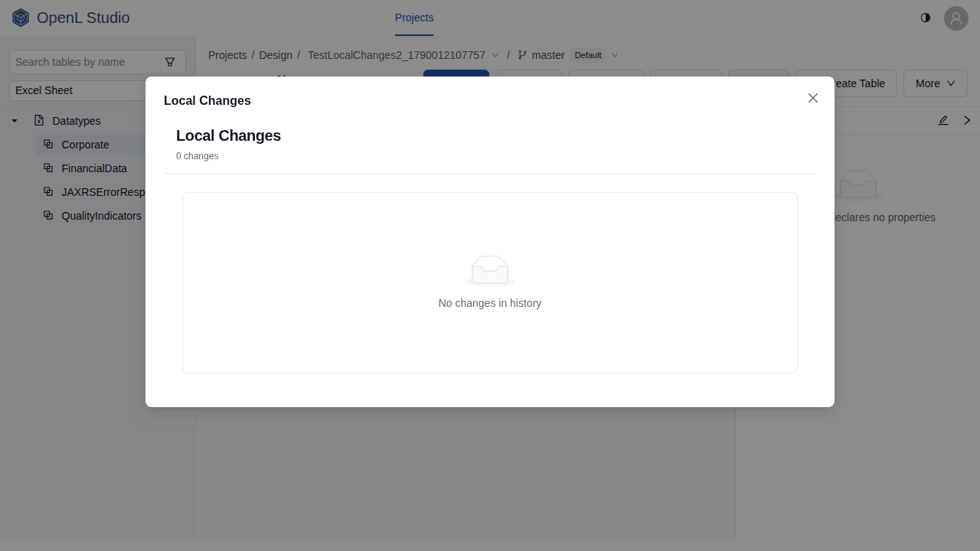The image size is (980, 551).
Task: Click the Datatypes spreadsheet file icon
Action: [x=39, y=120]
